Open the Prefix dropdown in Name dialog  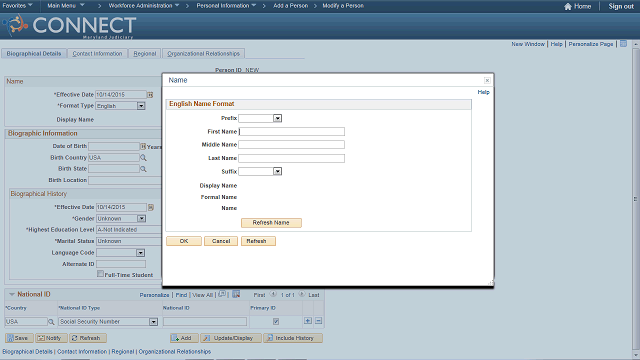(x=277, y=118)
